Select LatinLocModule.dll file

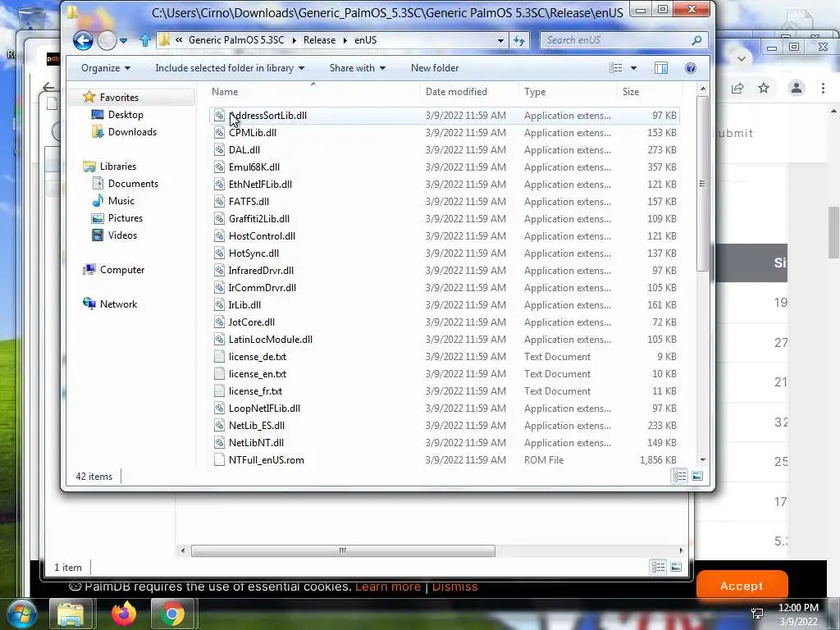click(270, 339)
